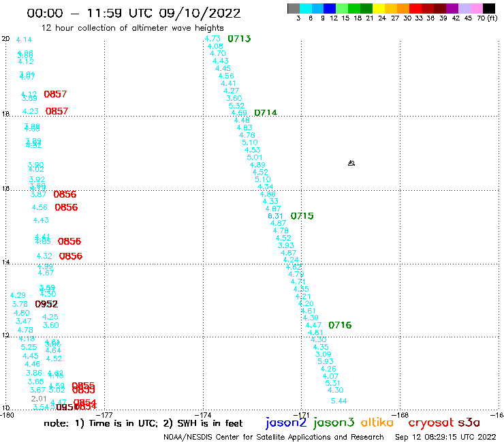Image resolution: width=504 pixels, height=443 pixels.
Task: Click the 4.73 value at the track top
Action: coord(212,39)
